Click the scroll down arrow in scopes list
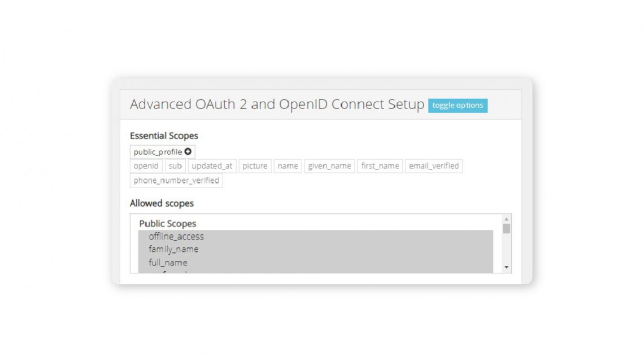The height and width of the screenshot is (362, 644). click(x=506, y=267)
